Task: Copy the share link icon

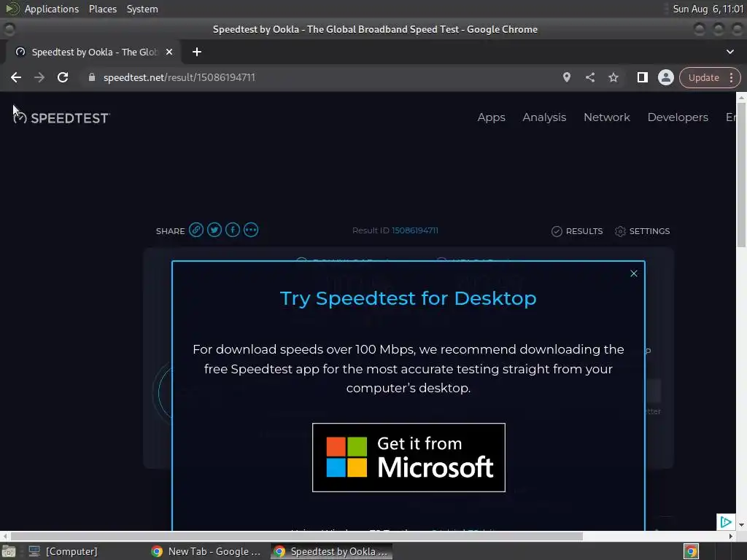Action: point(196,230)
